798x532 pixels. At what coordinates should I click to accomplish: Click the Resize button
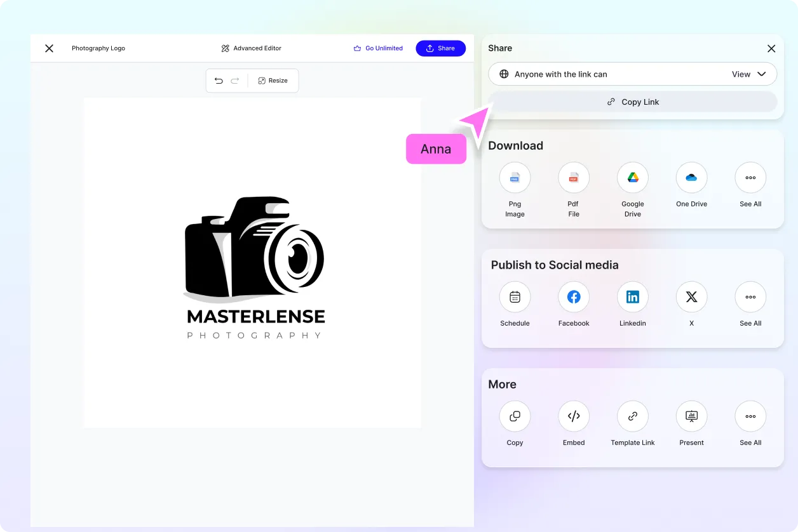pyautogui.click(x=273, y=81)
